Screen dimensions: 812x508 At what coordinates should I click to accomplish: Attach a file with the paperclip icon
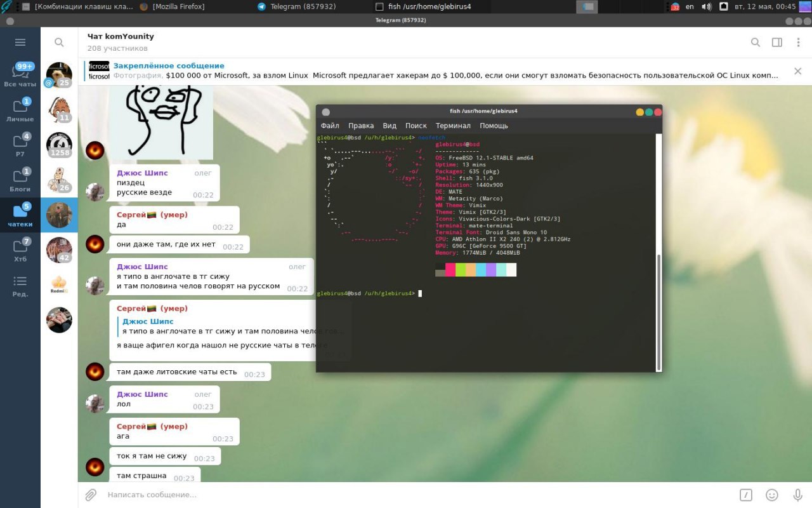(91, 495)
